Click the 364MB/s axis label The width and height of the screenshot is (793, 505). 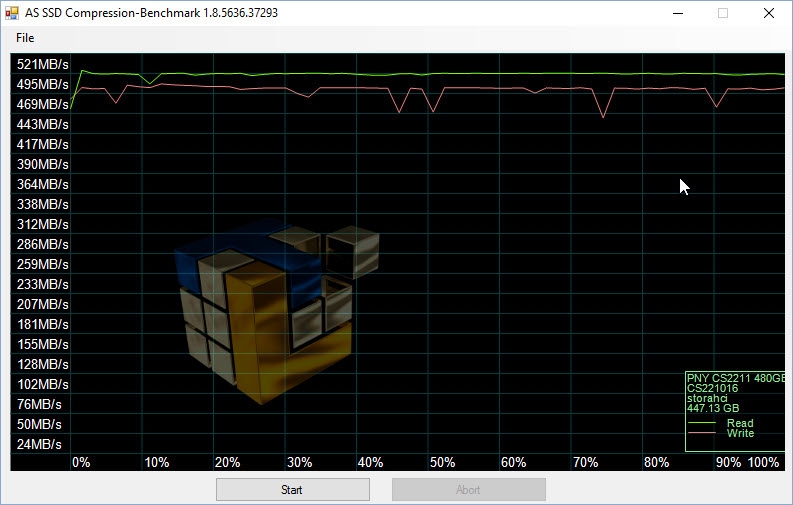coord(42,184)
